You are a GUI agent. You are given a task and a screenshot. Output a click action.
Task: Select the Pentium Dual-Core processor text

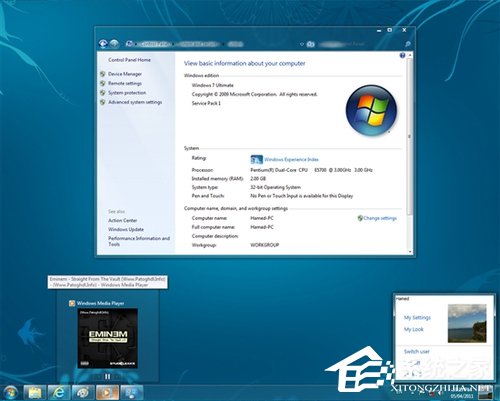tap(311, 170)
